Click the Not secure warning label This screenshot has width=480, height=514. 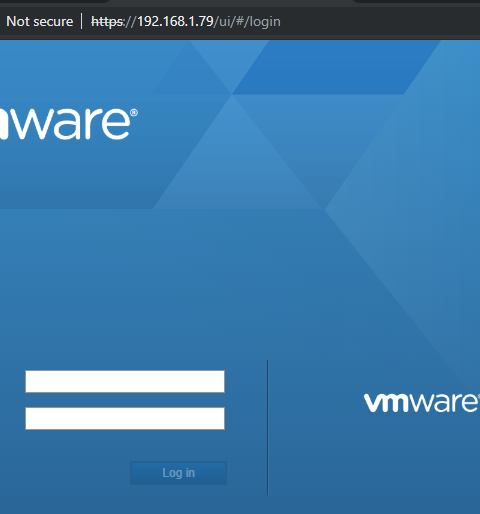[x=40, y=22]
